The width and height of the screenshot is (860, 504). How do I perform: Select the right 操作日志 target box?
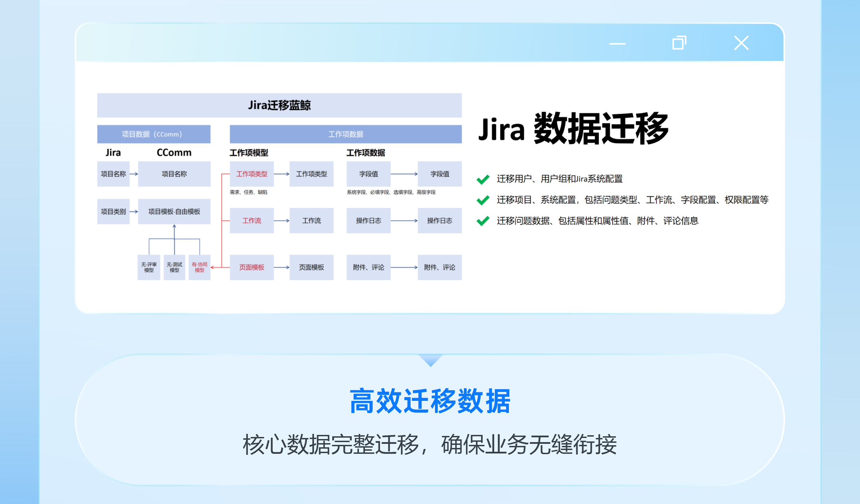(440, 221)
